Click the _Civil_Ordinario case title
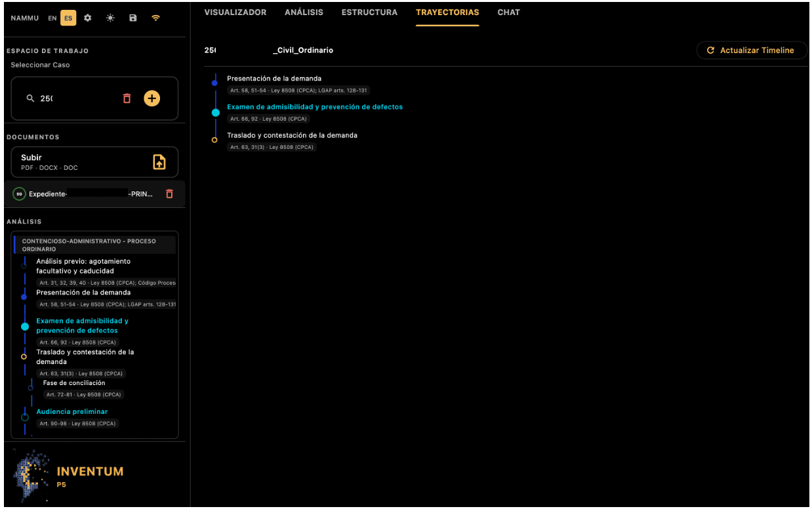The height and width of the screenshot is (511, 812). pyautogui.click(x=302, y=51)
